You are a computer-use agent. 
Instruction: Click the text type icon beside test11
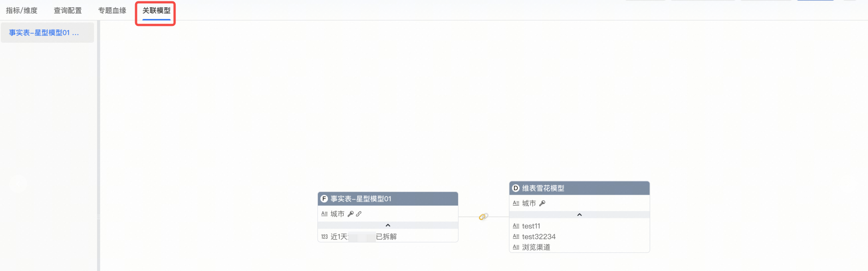516,226
